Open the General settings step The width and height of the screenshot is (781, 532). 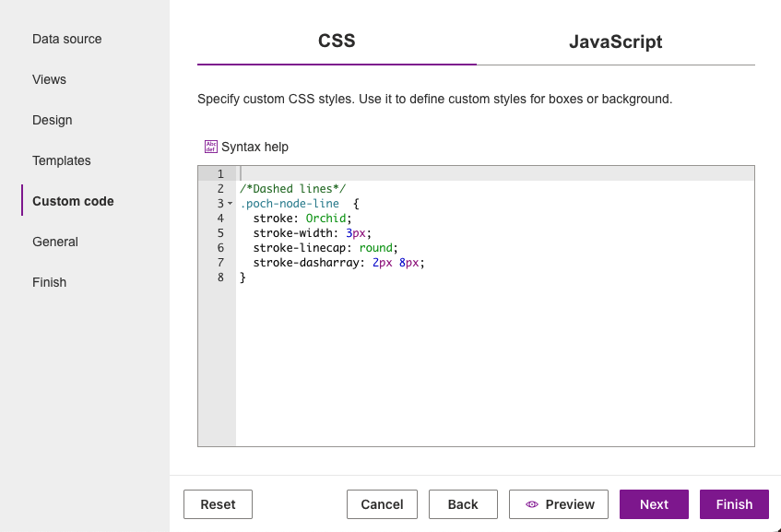point(55,242)
